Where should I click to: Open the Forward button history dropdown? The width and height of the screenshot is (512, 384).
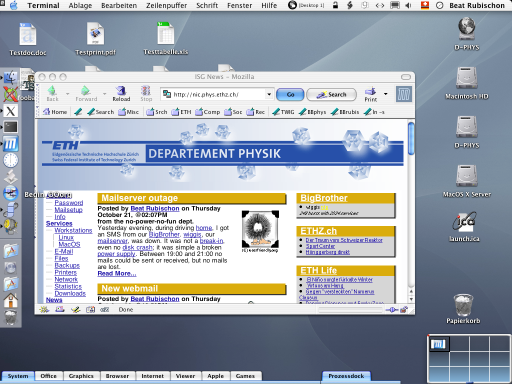(x=104, y=94)
